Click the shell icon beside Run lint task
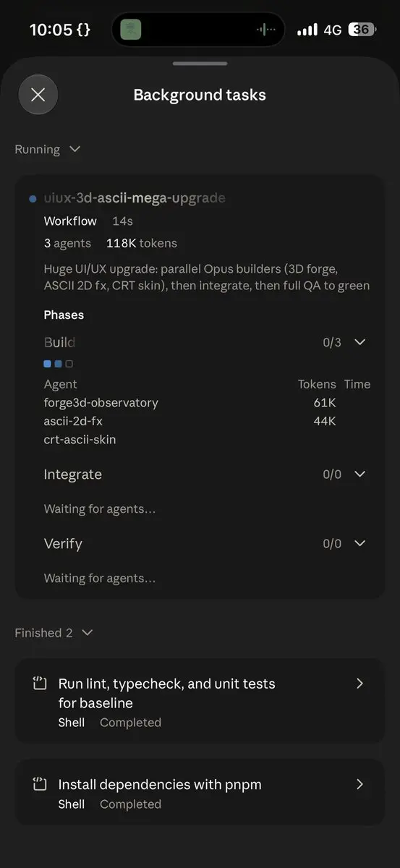 click(40, 684)
